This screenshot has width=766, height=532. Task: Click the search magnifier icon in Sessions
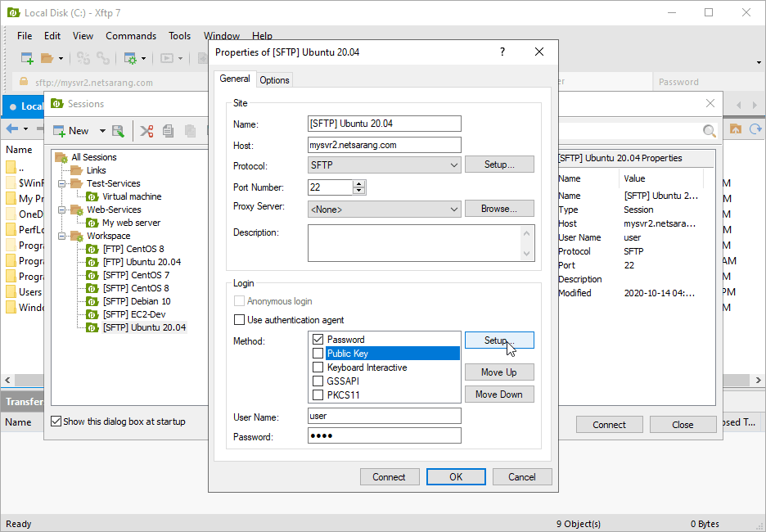coord(709,130)
